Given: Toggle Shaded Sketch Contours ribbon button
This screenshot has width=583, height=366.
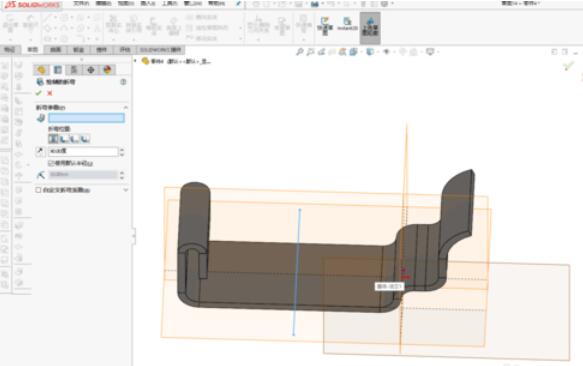Looking at the screenshot, I should pos(370,27).
